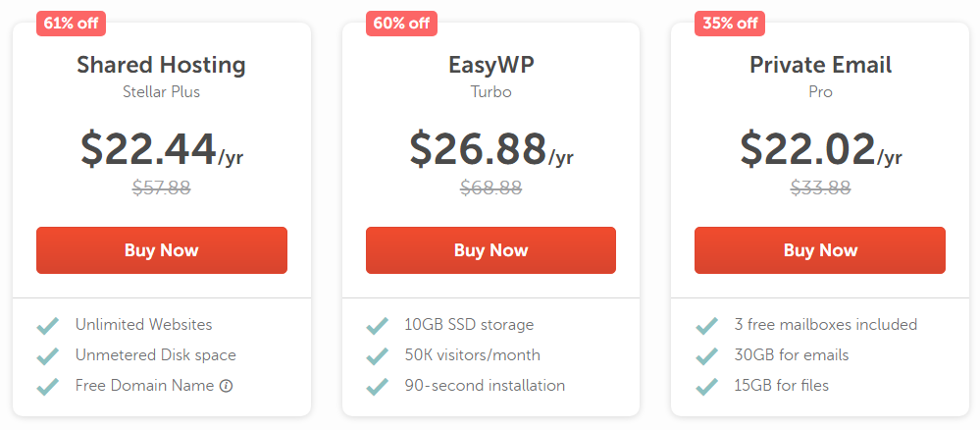
Task: Click checkmark icon beside 50K visitors/month
Action: coord(377,355)
